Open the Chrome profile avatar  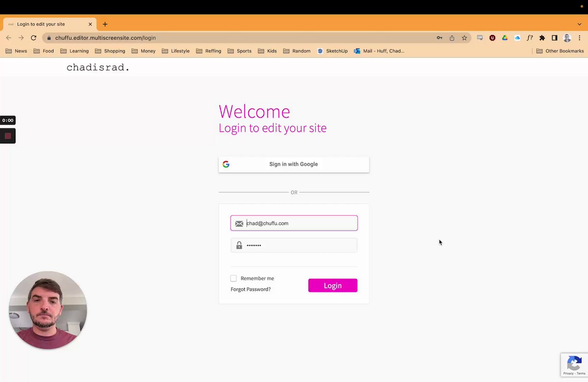[567, 38]
